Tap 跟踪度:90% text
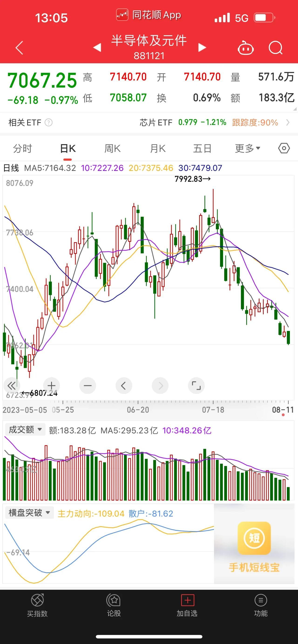This screenshot has height=644, width=298. click(255, 123)
